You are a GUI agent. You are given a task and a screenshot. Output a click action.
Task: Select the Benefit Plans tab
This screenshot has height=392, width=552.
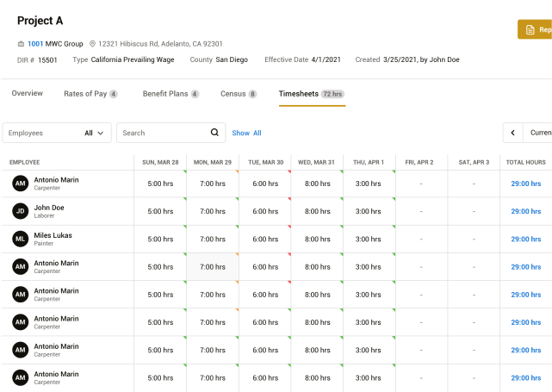coord(170,93)
